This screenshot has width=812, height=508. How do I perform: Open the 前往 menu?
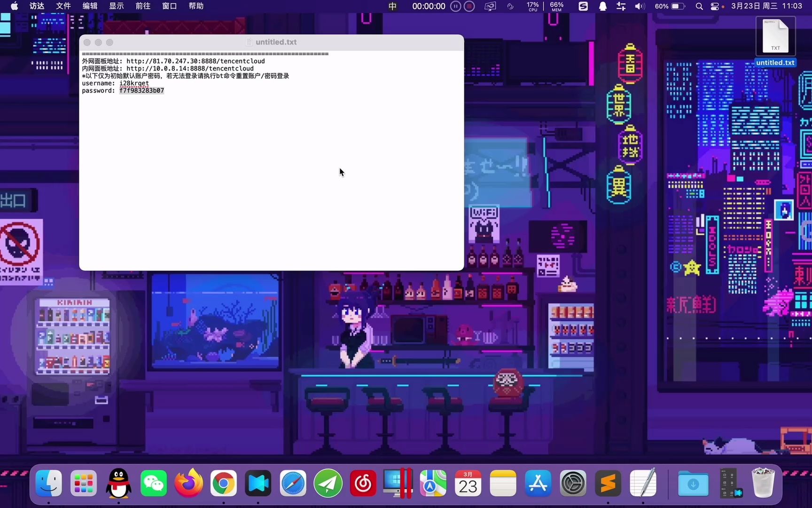143,6
